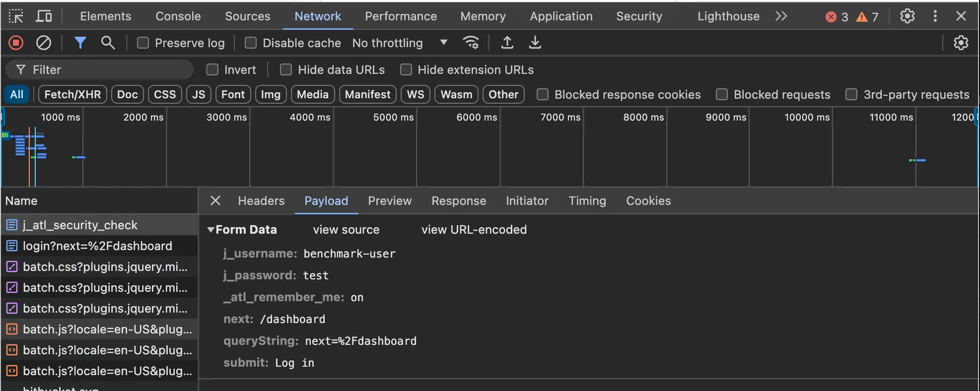Open the Timing tab of request
Screen dimensions: 980x391
click(587, 201)
